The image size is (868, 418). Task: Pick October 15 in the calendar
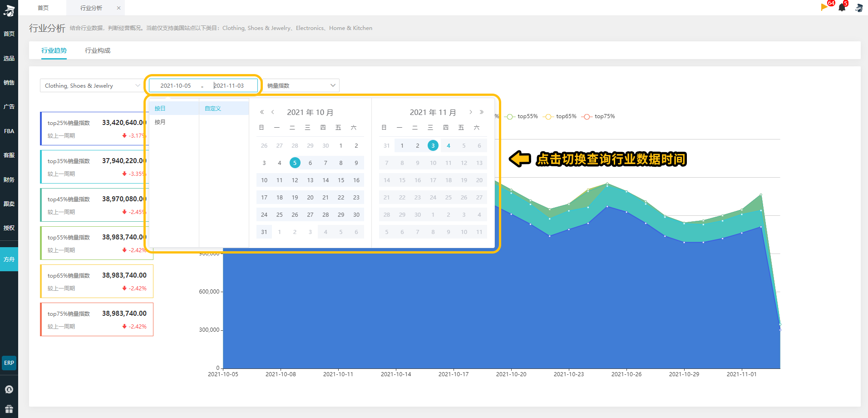[341, 180]
